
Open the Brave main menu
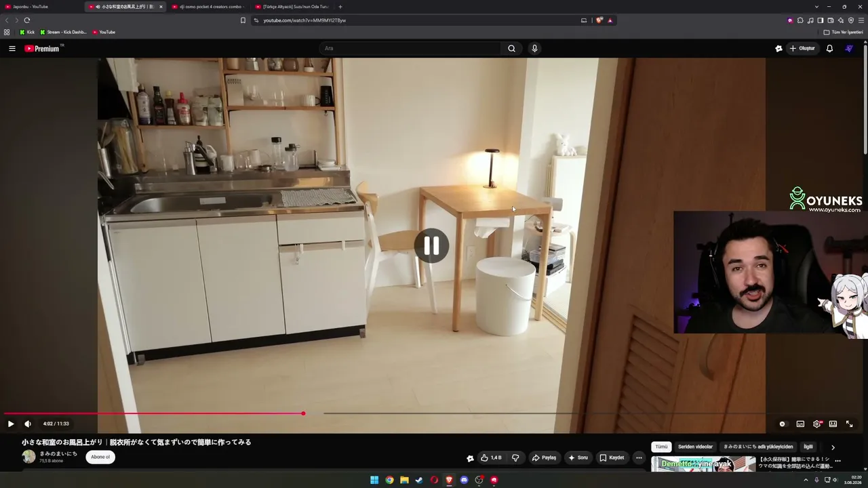tap(861, 20)
